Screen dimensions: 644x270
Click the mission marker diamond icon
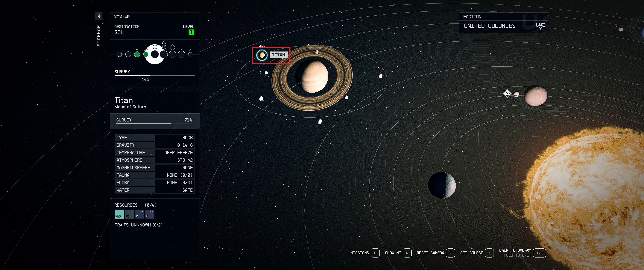(507, 94)
